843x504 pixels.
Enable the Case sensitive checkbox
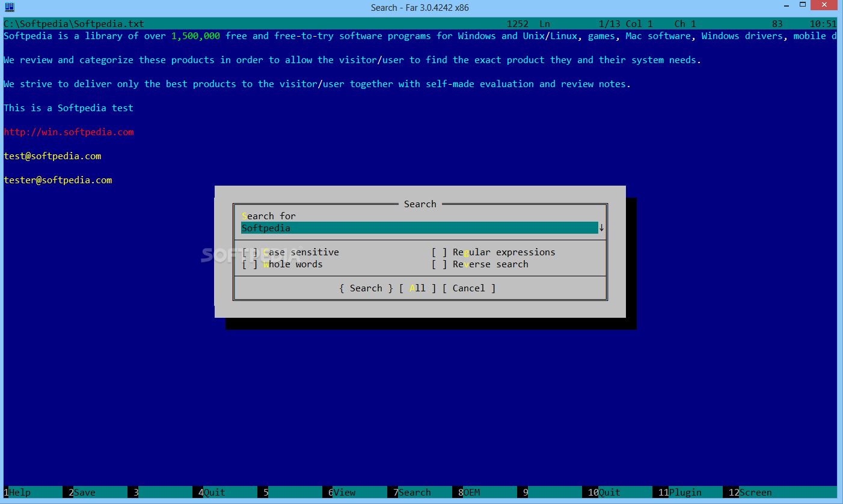click(290, 252)
